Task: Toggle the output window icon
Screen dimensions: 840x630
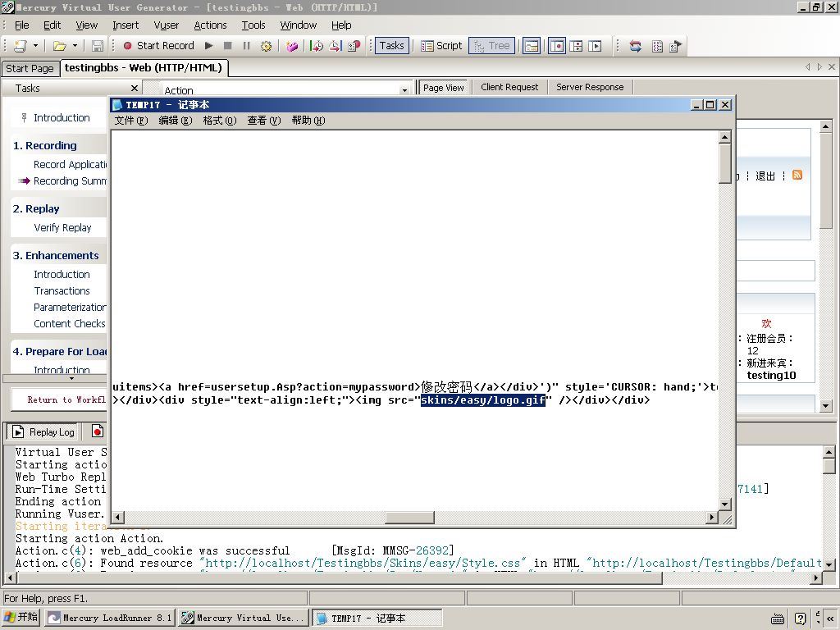Action: click(x=532, y=46)
